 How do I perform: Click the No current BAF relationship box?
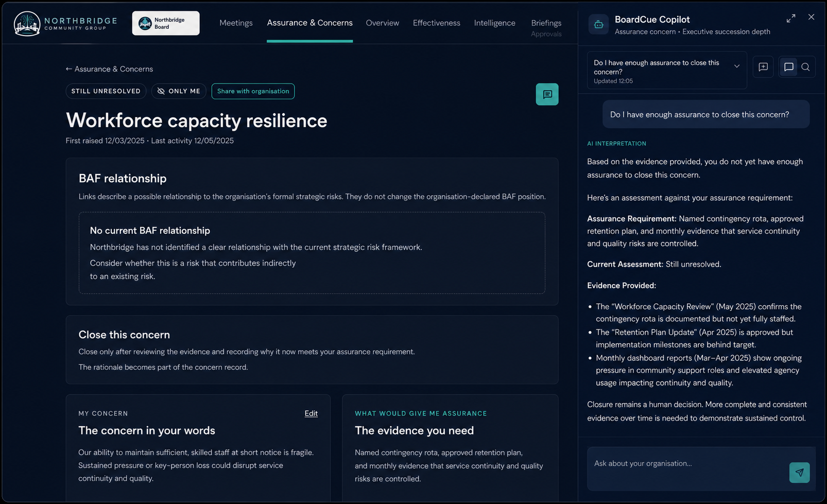[312, 253]
